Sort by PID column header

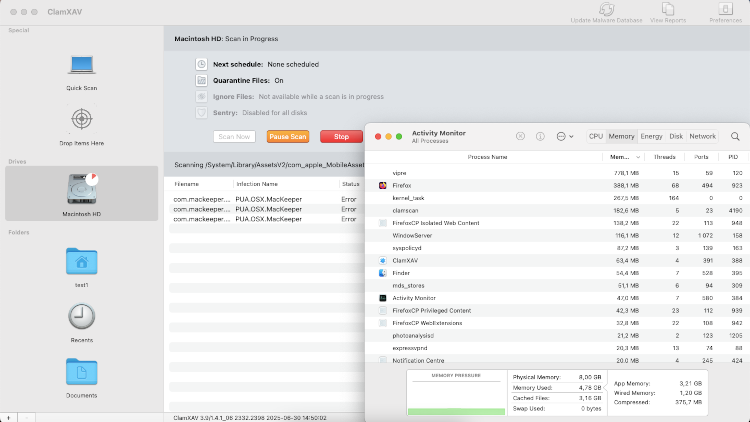pos(733,157)
